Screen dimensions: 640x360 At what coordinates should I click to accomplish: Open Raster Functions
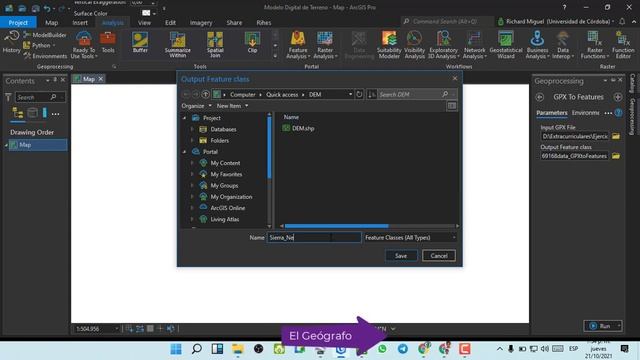595,45
